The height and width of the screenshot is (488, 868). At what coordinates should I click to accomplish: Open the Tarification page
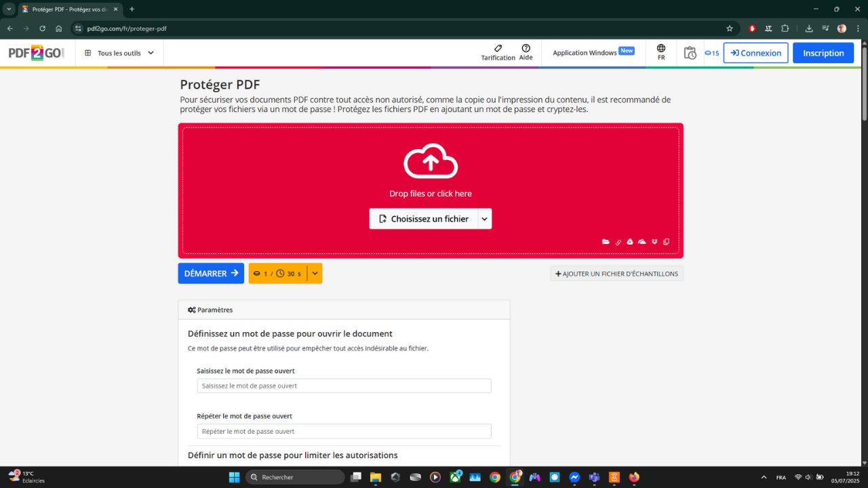[x=498, y=52]
